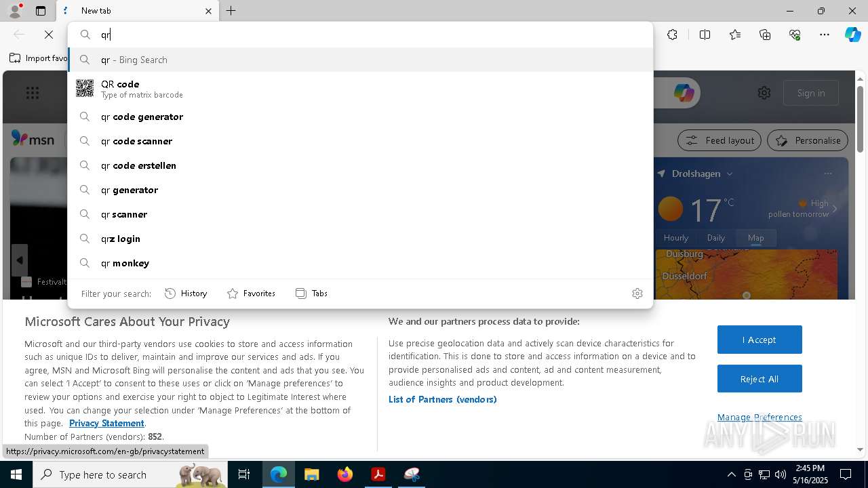Pick the 'qrz login' suggestion
The image size is (868, 488).
click(x=360, y=239)
